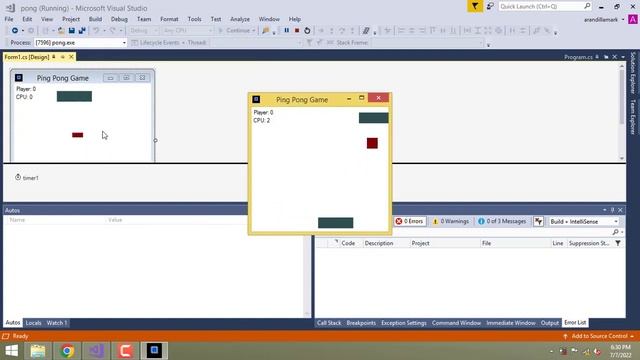Click the bottom paddle in the running game
Screen dimensions: 640x360
pos(336,222)
